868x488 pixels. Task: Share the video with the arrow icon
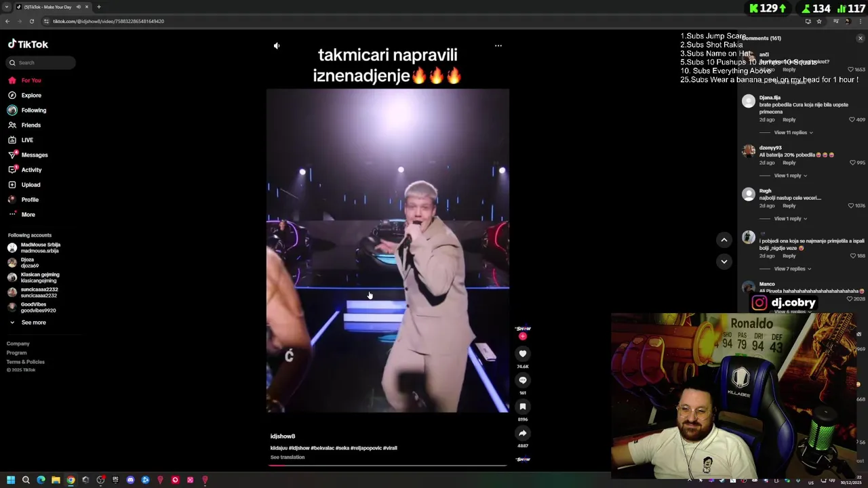(523, 433)
